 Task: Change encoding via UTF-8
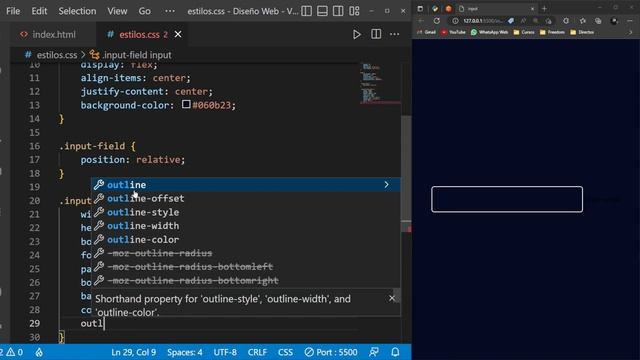pyautogui.click(x=225, y=352)
